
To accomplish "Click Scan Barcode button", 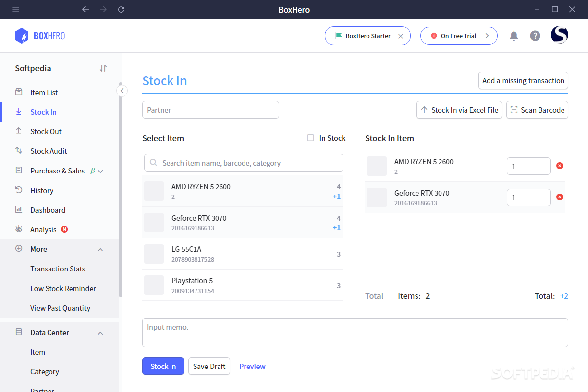I will click(537, 110).
